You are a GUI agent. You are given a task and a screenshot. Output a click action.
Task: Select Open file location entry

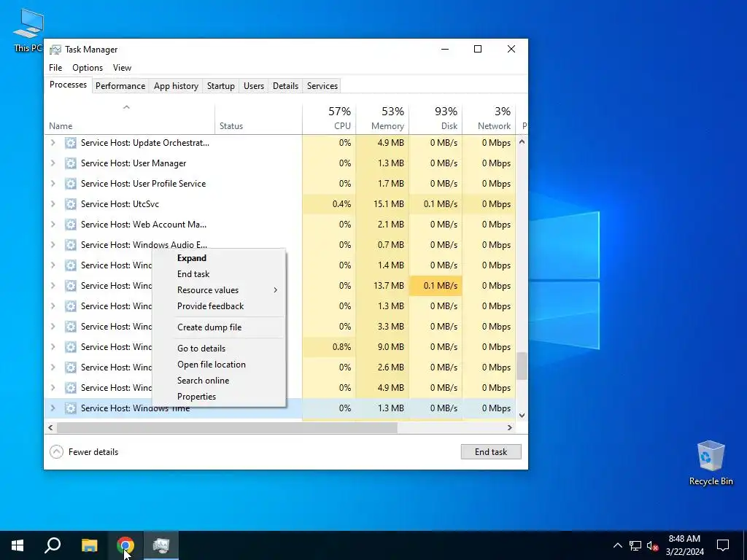pyautogui.click(x=219, y=365)
